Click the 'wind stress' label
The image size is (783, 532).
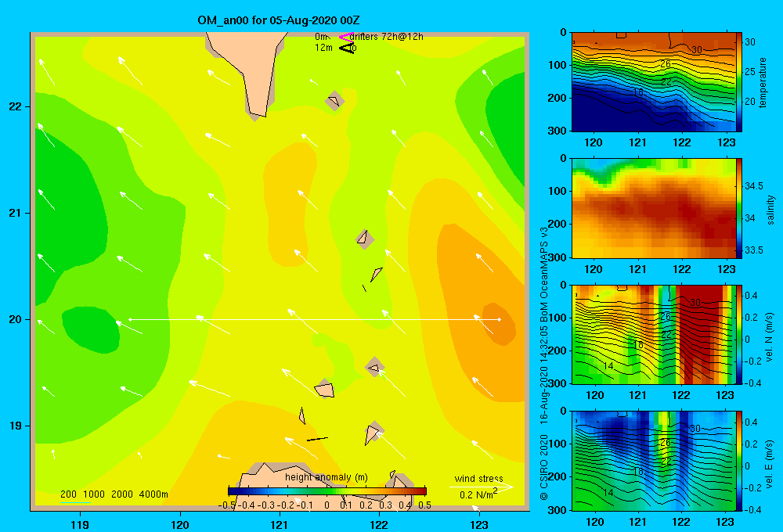478,478
